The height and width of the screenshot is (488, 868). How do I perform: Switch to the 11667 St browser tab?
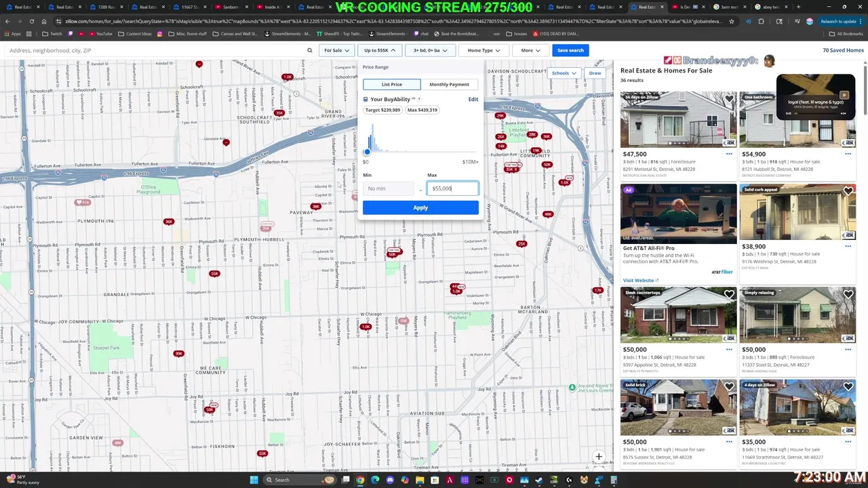click(x=190, y=7)
